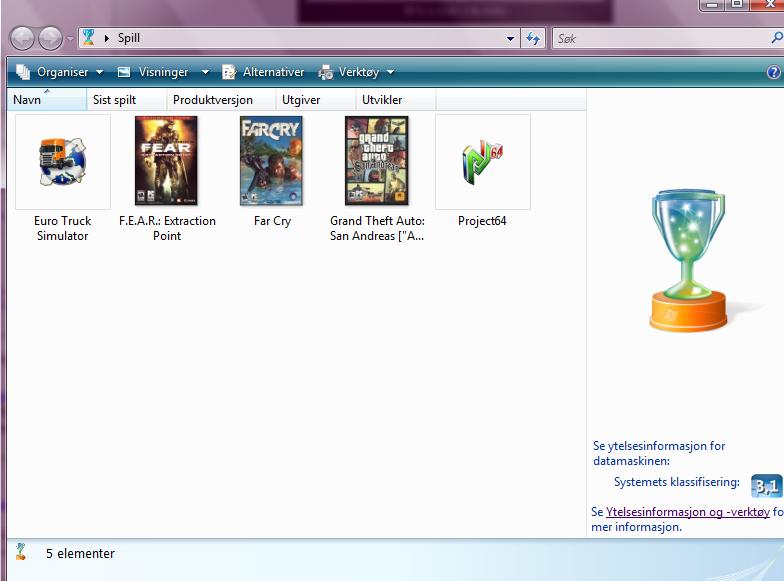Click the 5 elementer status text

(80, 554)
